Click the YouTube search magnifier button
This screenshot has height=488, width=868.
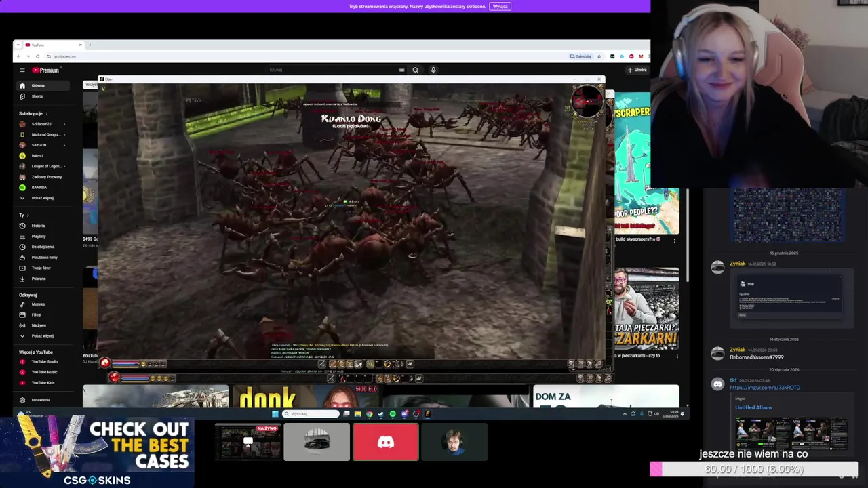pyautogui.click(x=415, y=70)
